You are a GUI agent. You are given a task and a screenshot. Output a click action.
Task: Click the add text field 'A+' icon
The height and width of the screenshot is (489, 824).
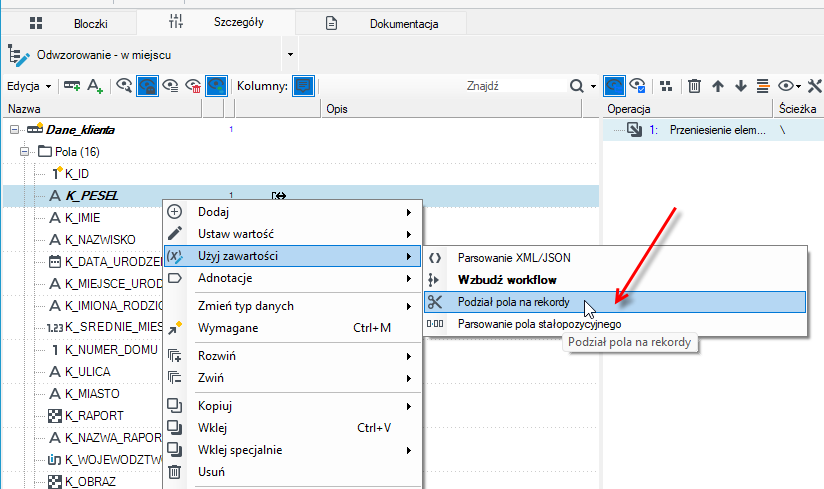coord(95,86)
